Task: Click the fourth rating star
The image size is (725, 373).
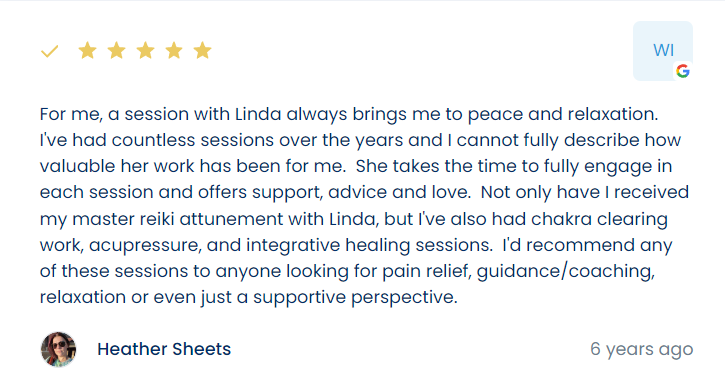Action: [174, 50]
